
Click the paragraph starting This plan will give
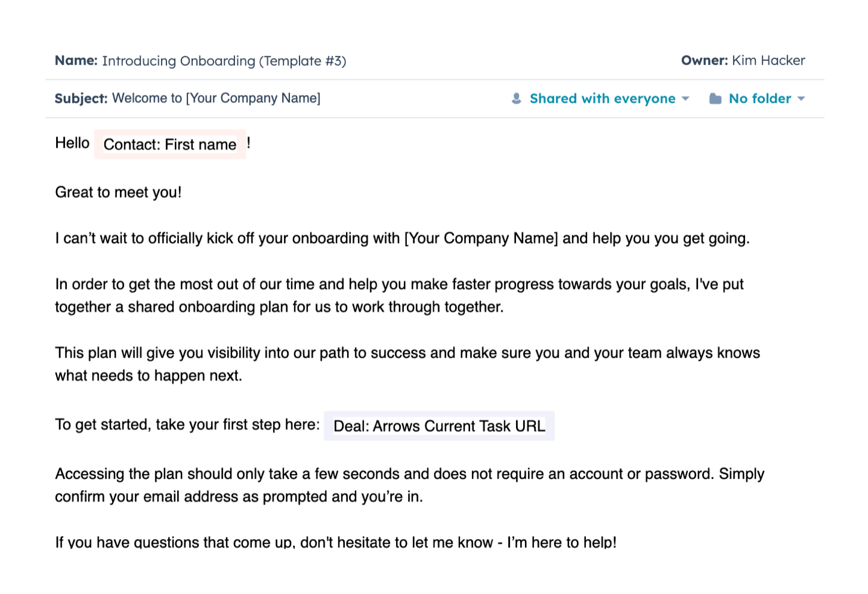pos(407,364)
